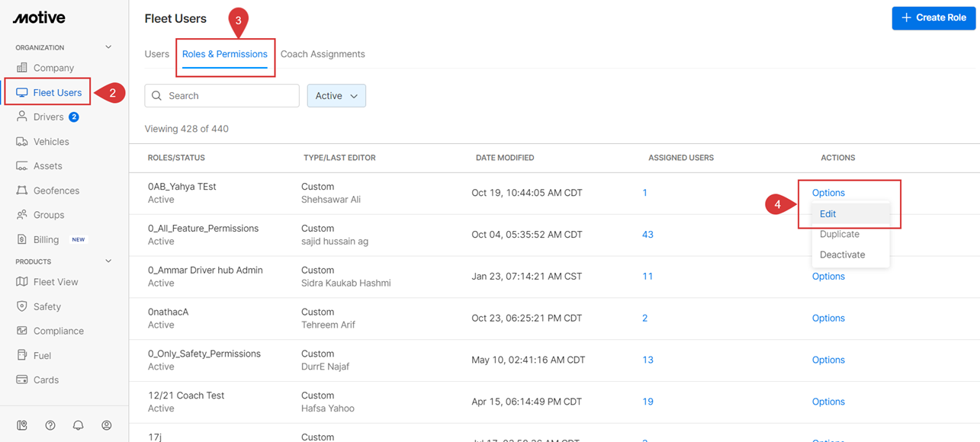Open 43 assigned users link

[x=647, y=235]
